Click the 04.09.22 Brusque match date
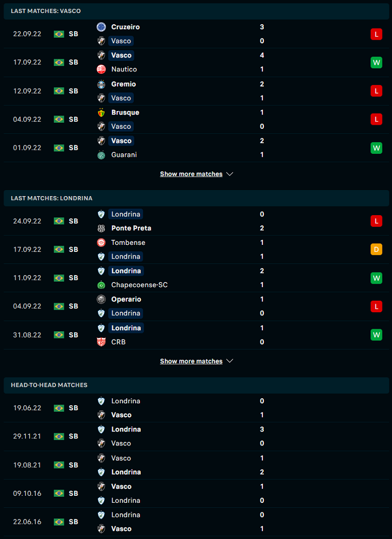Viewport: 392px width, 539px height. click(x=27, y=119)
